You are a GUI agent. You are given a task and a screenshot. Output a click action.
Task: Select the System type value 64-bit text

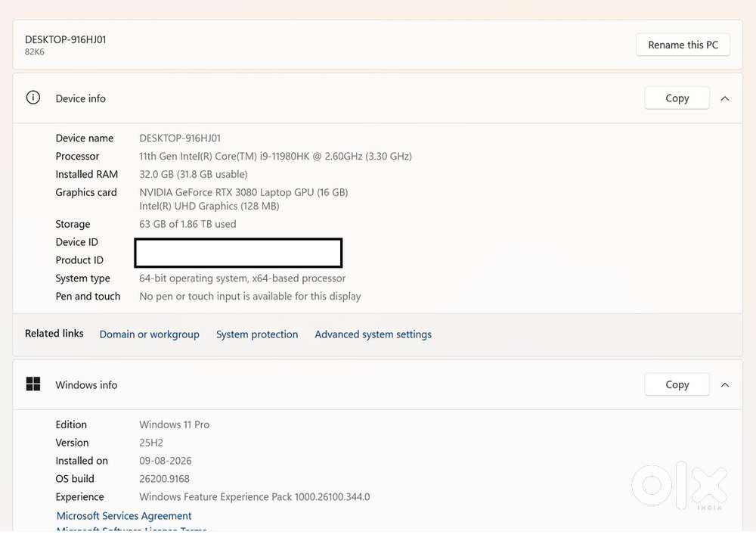(x=243, y=278)
